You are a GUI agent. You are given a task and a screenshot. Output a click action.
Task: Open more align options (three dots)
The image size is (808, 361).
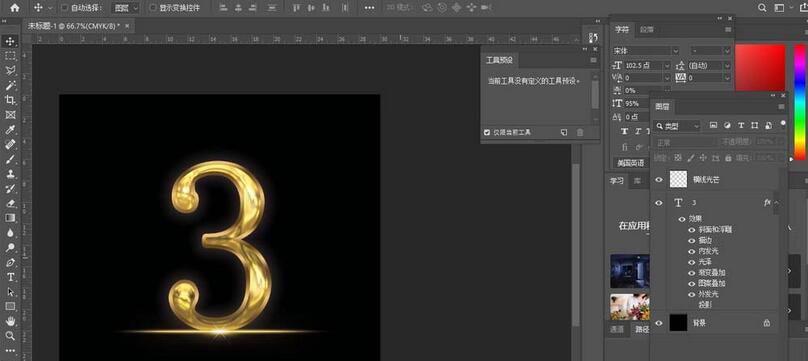point(369,8)
